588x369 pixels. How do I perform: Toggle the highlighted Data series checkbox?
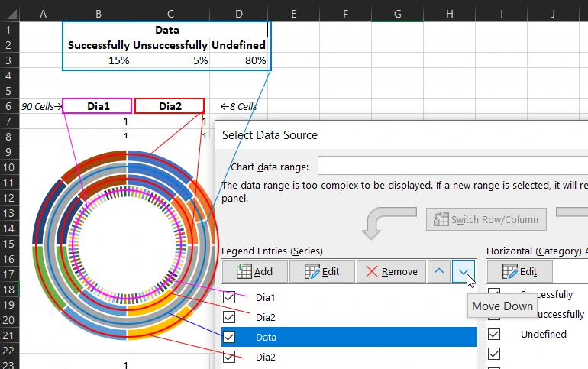tap(230, 337)
